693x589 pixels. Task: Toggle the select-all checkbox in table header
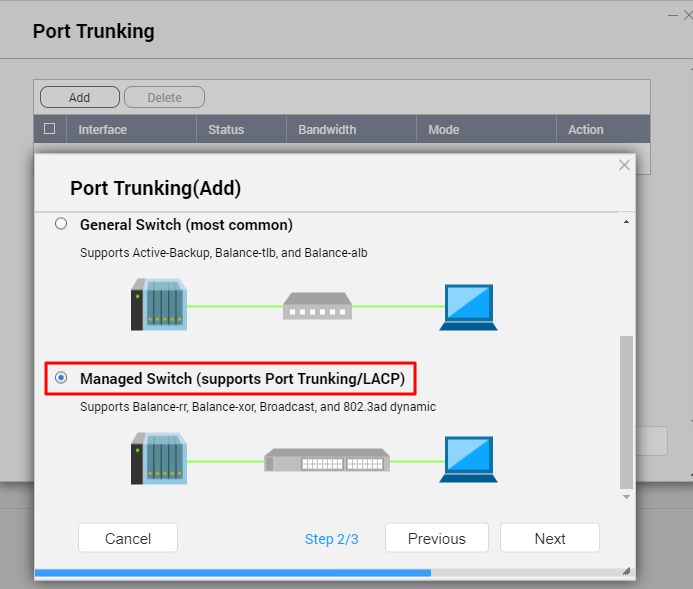50,129
